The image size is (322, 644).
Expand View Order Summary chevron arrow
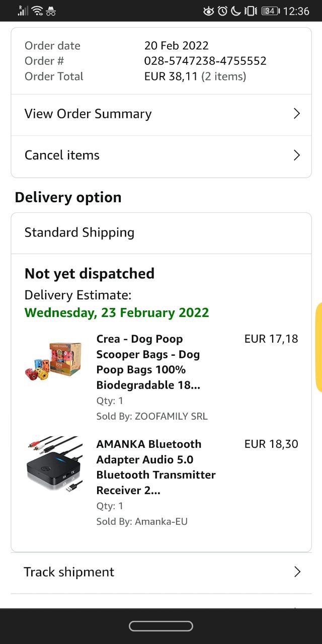click(296, 114)
